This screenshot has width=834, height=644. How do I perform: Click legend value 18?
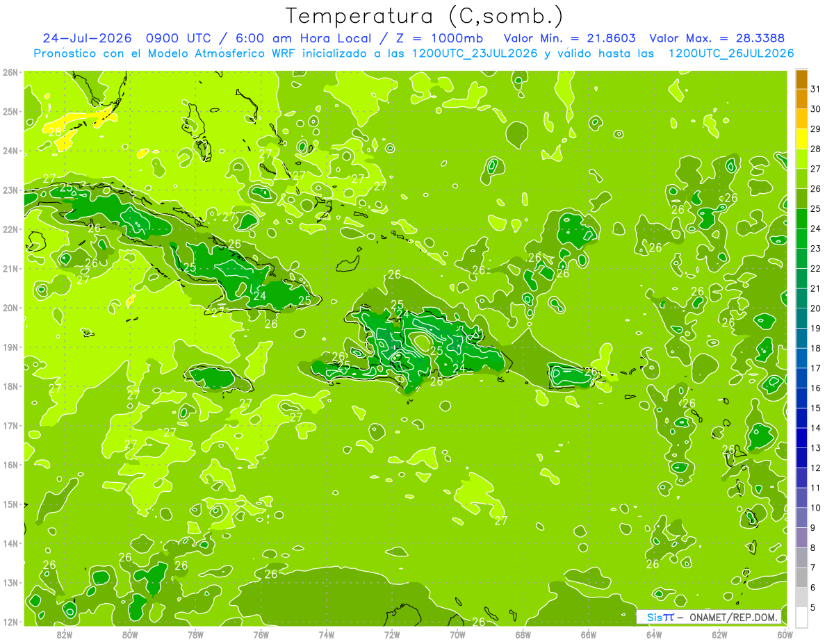coord(815,348)
